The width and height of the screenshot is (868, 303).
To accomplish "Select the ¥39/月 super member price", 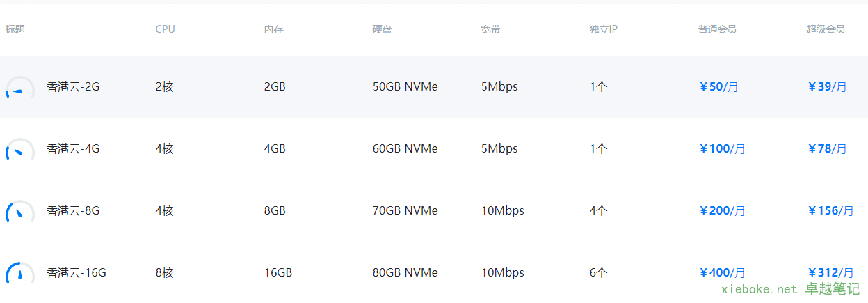I will point(827,87).
